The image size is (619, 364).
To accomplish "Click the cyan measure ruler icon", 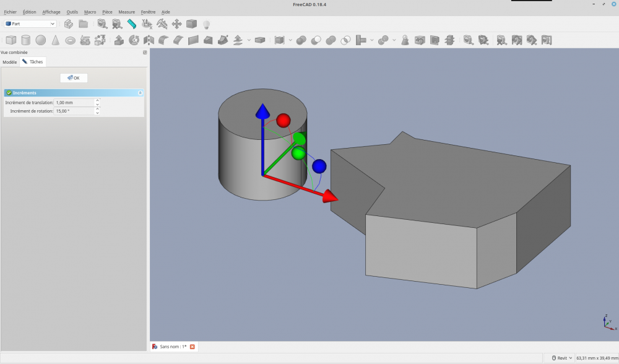I will [132, 24].
